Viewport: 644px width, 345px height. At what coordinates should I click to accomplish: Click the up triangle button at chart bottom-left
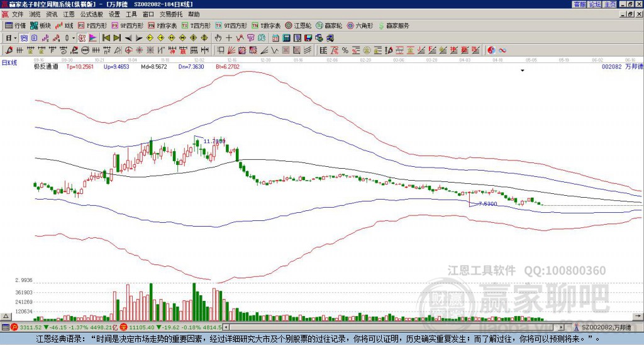point(5,316)
